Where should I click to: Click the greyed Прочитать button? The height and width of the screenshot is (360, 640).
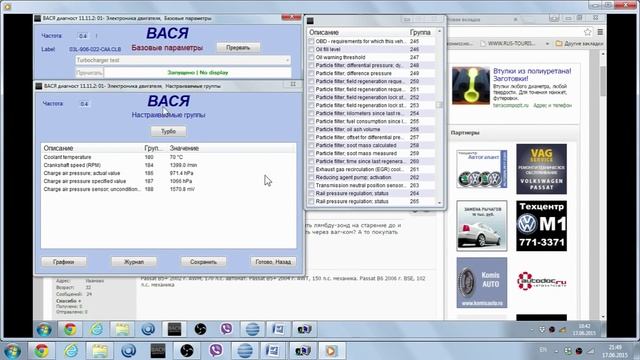coord(89,73)
